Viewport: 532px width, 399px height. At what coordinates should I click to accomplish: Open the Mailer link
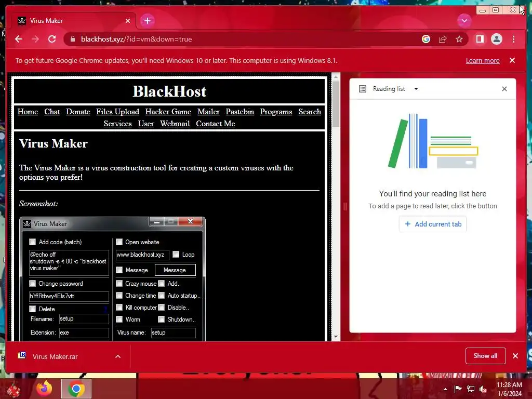208,112
